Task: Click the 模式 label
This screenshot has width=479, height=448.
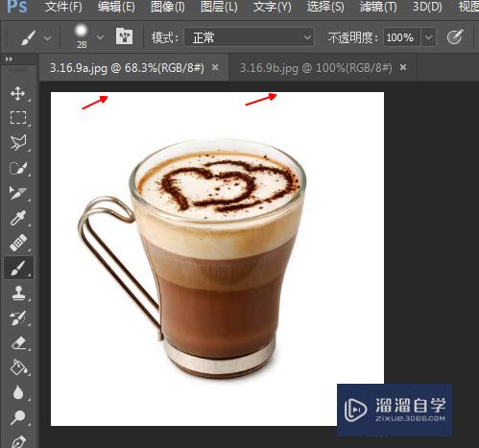Action: tap(165, 37)
